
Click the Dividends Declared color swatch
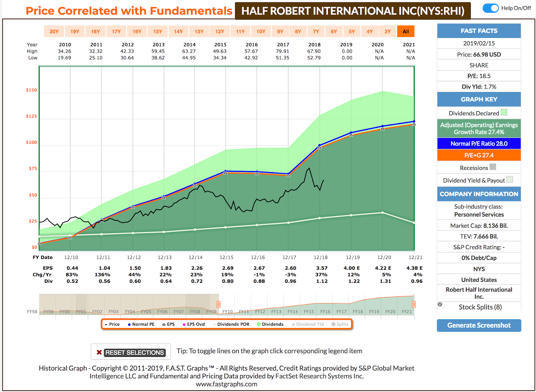[x=505, y=112]
